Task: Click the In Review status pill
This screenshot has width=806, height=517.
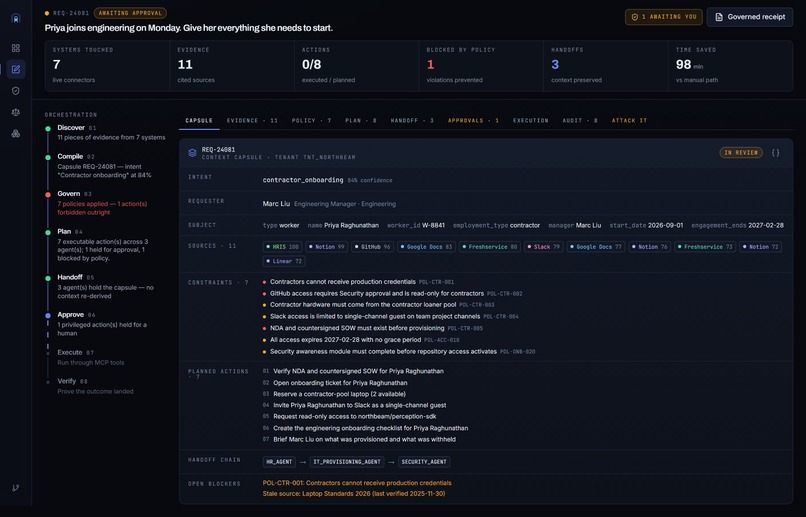Action: click(741, 153)
